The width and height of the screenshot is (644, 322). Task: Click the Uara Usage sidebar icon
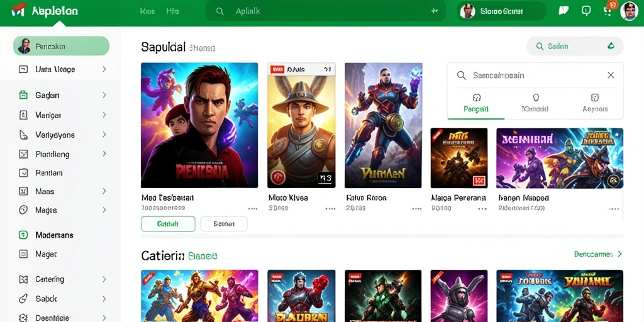[23, 69]
